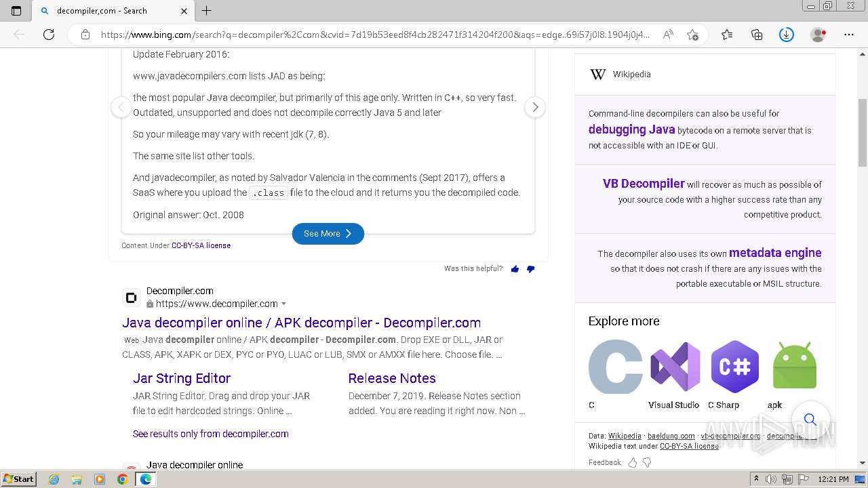
Task: Open the profile account icon
Action: [x=818, y=35]
